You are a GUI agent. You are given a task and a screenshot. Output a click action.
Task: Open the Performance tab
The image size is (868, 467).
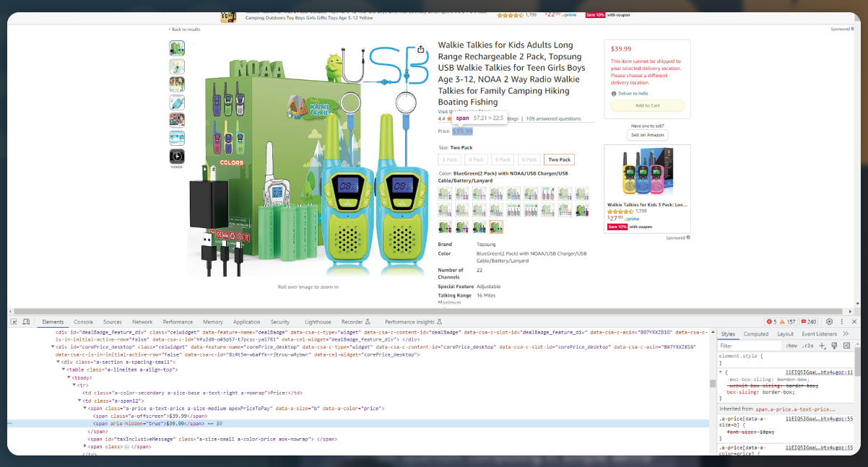(178, 322)
